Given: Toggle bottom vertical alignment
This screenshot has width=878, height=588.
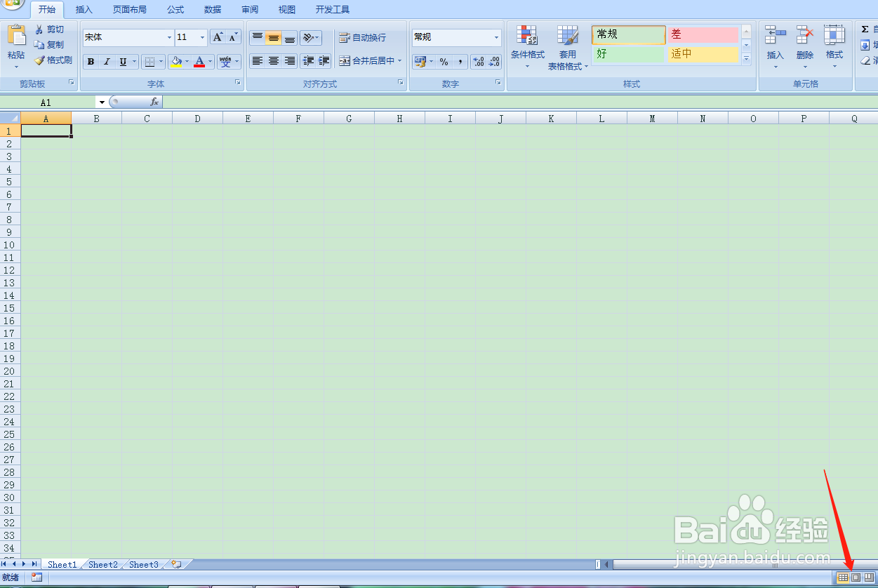Looking at the screenshot, I should [290, 37].
